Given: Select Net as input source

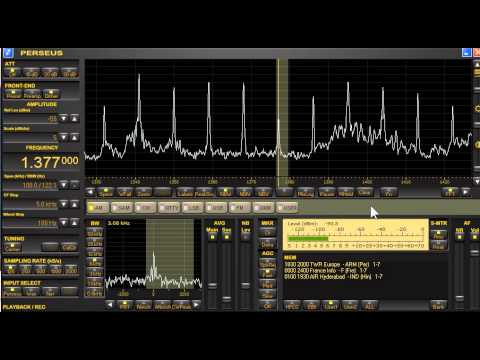Looking at the screenshot, I should pyautogui.click(x=50, y=292).
